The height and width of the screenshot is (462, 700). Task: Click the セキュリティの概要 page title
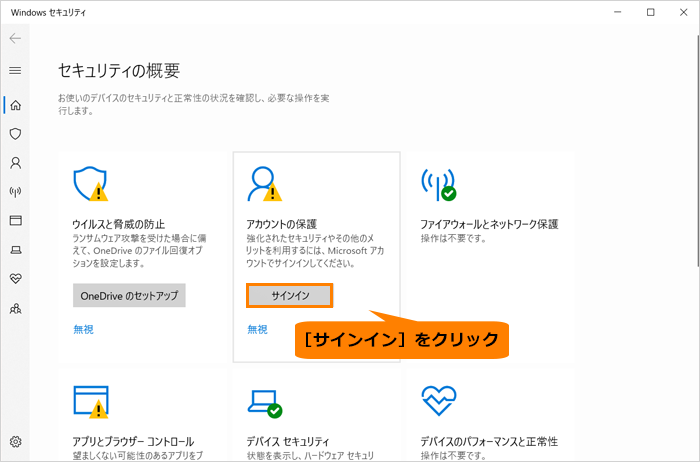click(x=119, y=71)
